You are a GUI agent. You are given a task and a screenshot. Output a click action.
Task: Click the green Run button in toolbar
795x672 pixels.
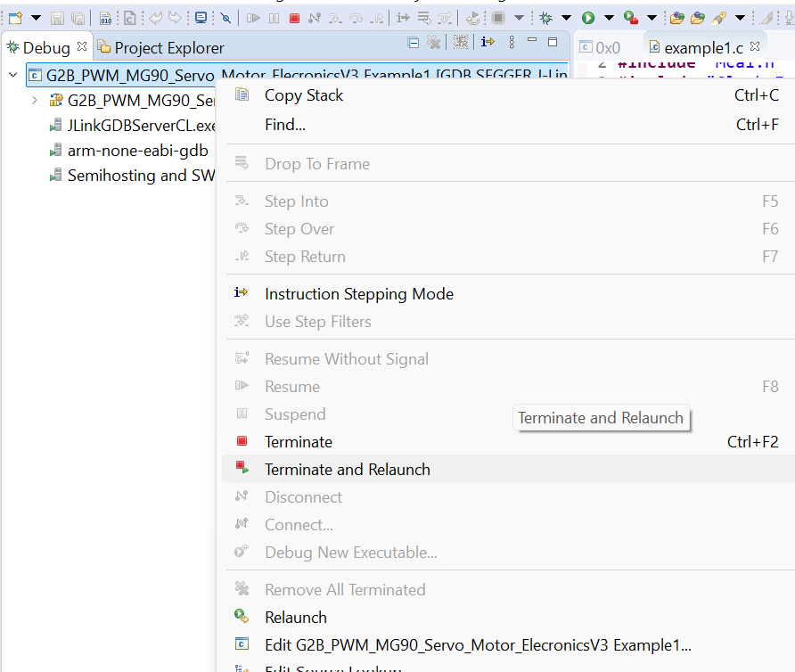pyautogui.click(x=588, y=18)
